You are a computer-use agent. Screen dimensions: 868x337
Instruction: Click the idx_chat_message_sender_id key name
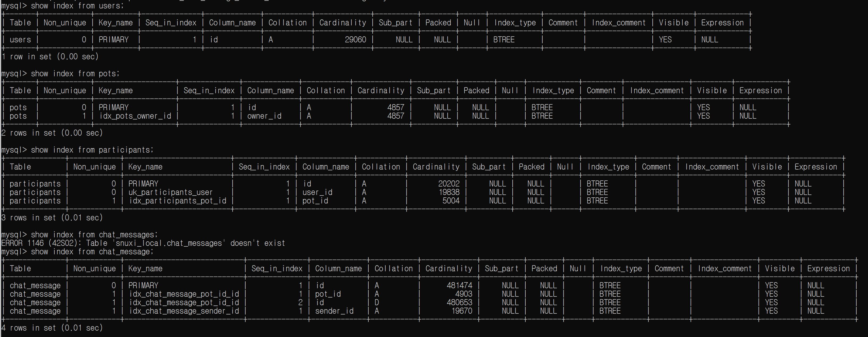(184, 311)
